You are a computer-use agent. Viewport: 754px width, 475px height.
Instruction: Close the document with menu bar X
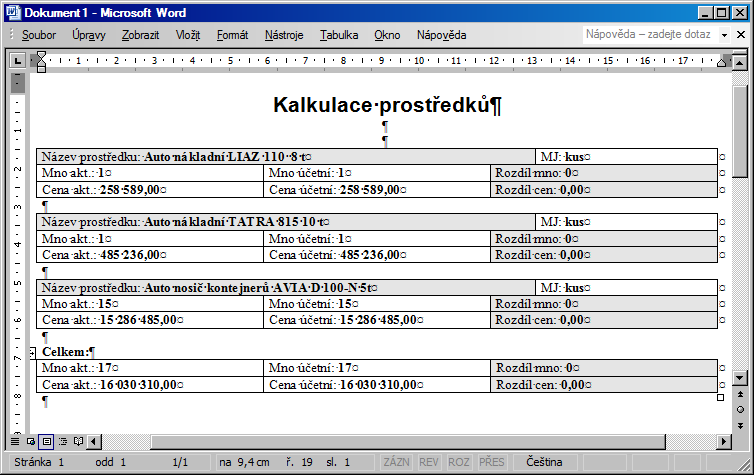click(x=741, y=35)
